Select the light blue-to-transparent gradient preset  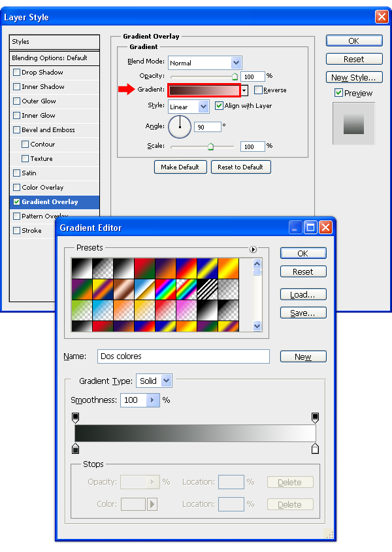pos(103,310)
